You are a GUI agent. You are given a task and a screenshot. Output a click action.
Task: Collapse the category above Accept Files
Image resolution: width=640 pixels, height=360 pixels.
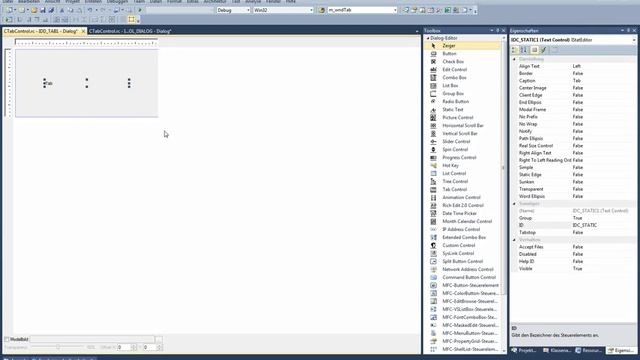[514, 240]
